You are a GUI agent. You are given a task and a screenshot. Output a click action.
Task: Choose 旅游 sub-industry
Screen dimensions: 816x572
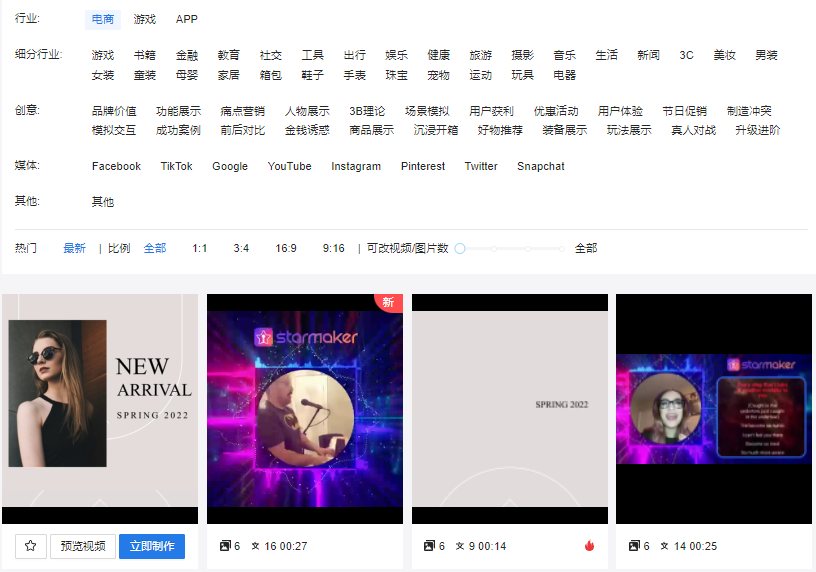[x=480, y=55]
